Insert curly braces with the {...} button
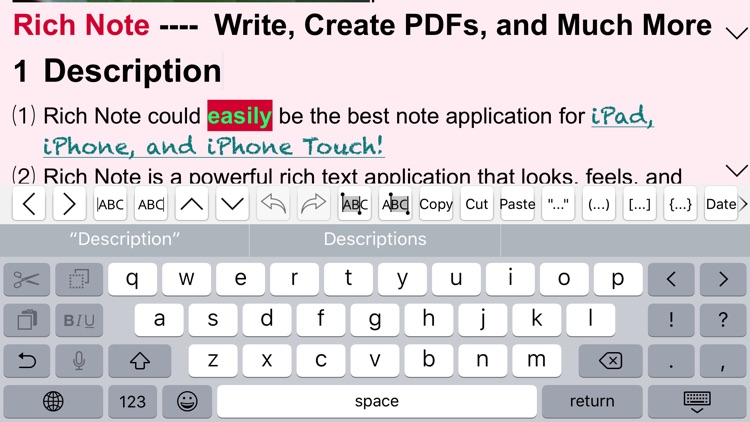This screenshot has height=422, width=750. click(x=680, y=204)
